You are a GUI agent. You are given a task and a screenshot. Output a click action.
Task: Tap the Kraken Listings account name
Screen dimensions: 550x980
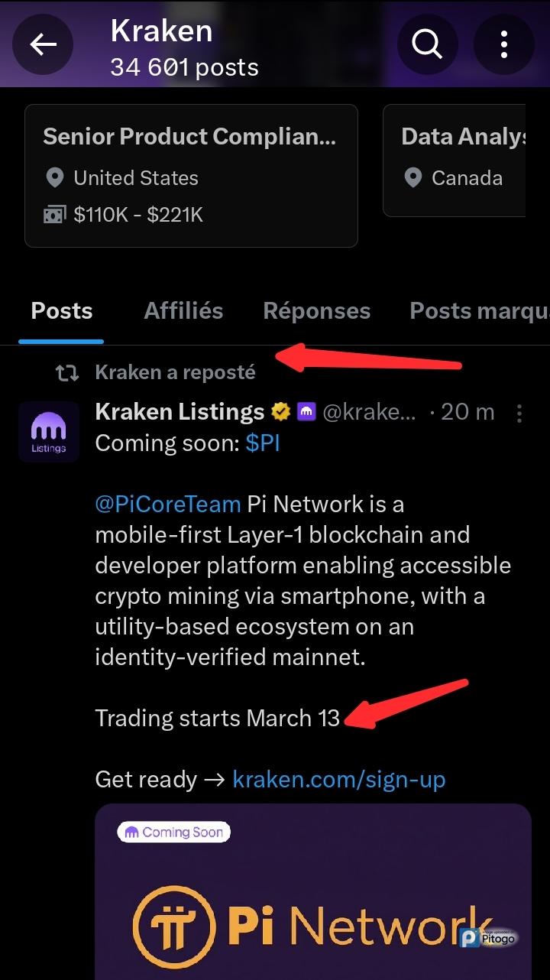coord(180,412)
